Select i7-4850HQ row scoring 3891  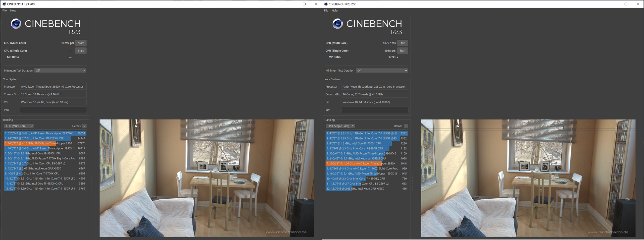(45, 184)
